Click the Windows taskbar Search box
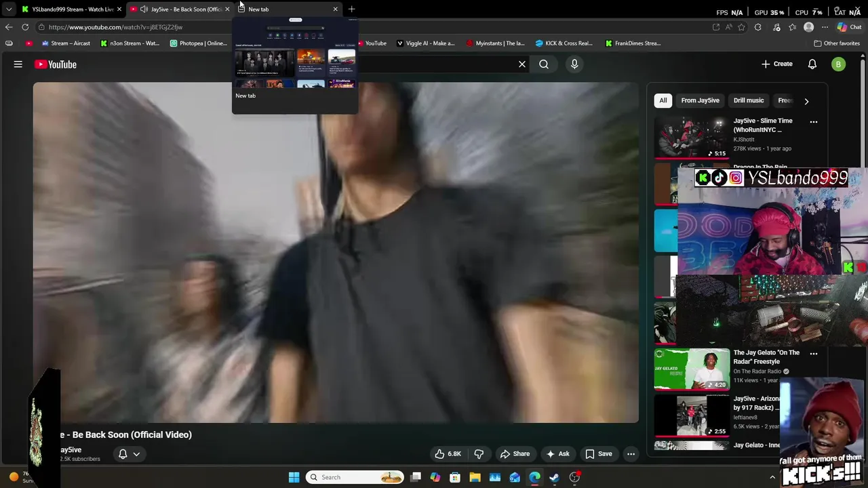The image size is (868, 488). coord(354,477)
